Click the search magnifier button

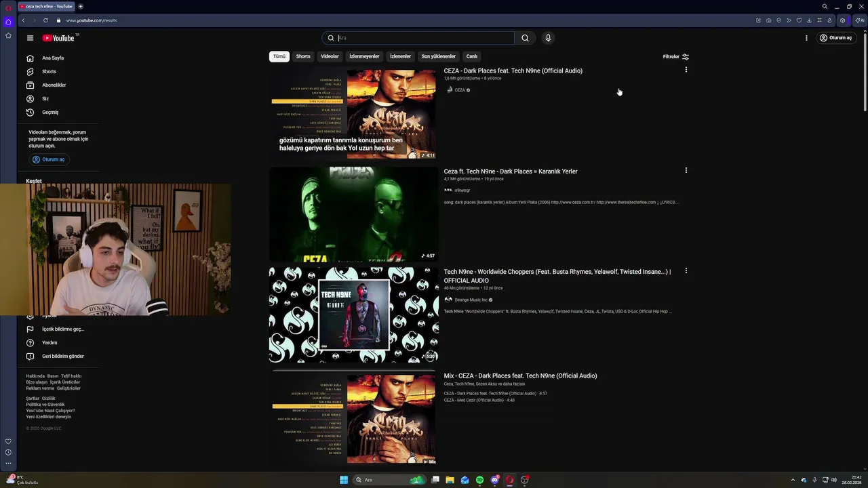click(525, 38)
